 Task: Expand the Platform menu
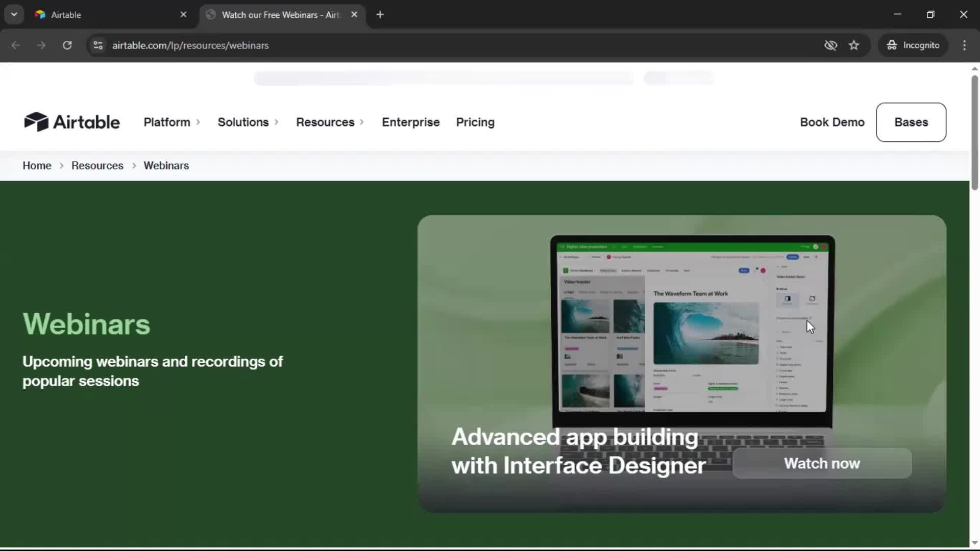[172, 122]
